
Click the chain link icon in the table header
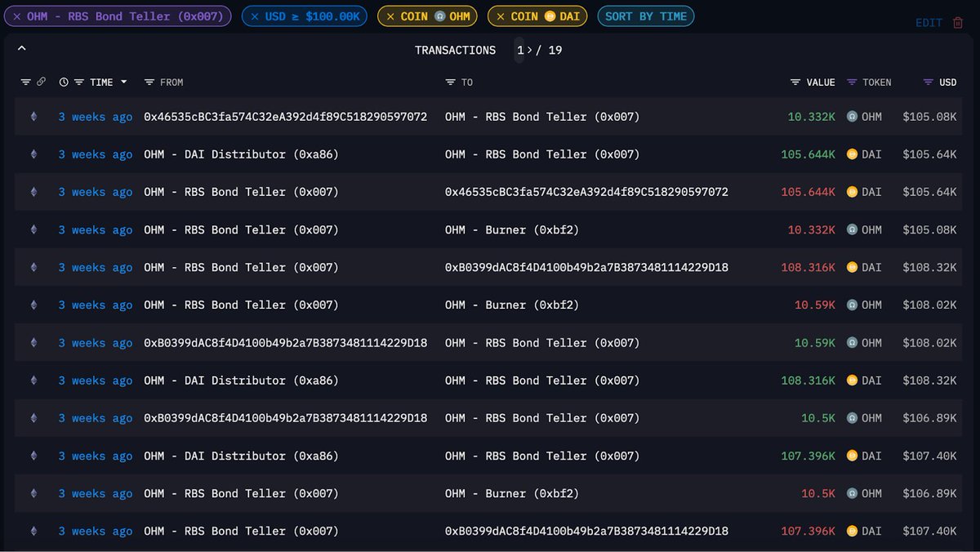[x=42, y=82]
